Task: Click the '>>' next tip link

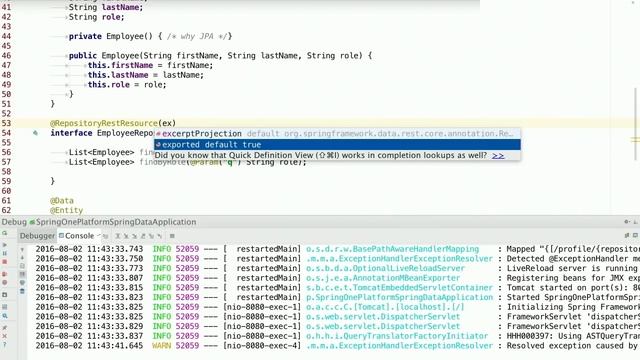Action: point(498,156)
